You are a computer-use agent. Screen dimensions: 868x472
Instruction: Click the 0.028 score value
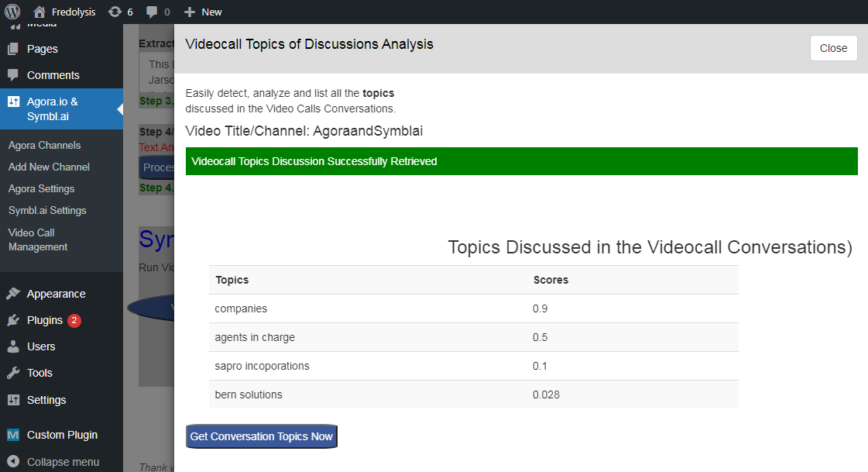(547, 394)
